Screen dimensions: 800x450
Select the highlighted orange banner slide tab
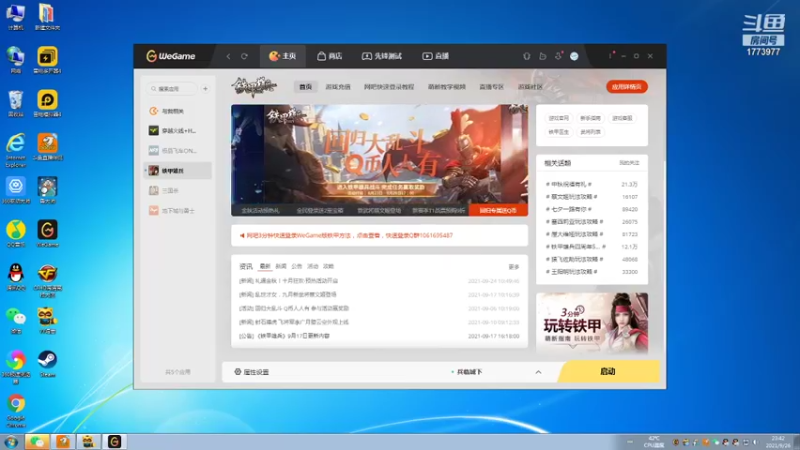(498, 210)
